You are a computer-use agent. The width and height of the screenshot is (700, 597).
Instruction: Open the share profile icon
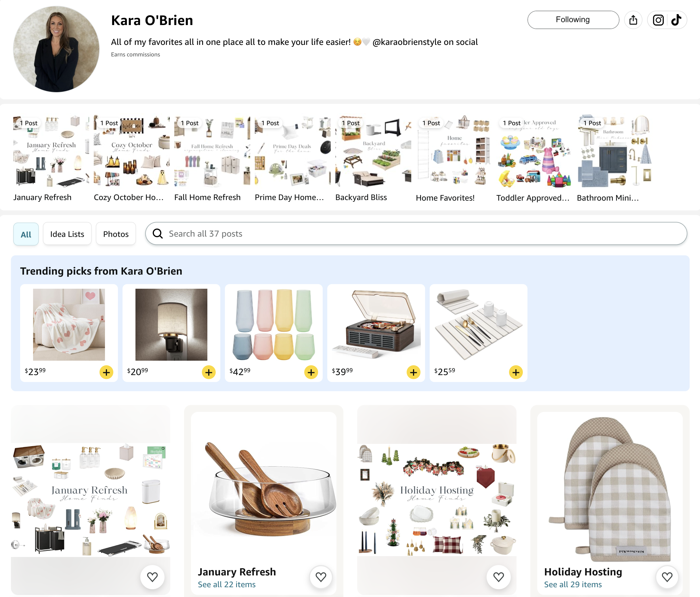coord(633,20)
